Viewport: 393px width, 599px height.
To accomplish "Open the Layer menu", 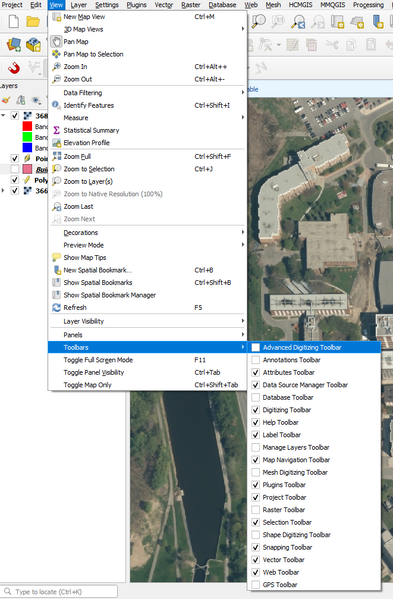I will pos(79,5).
